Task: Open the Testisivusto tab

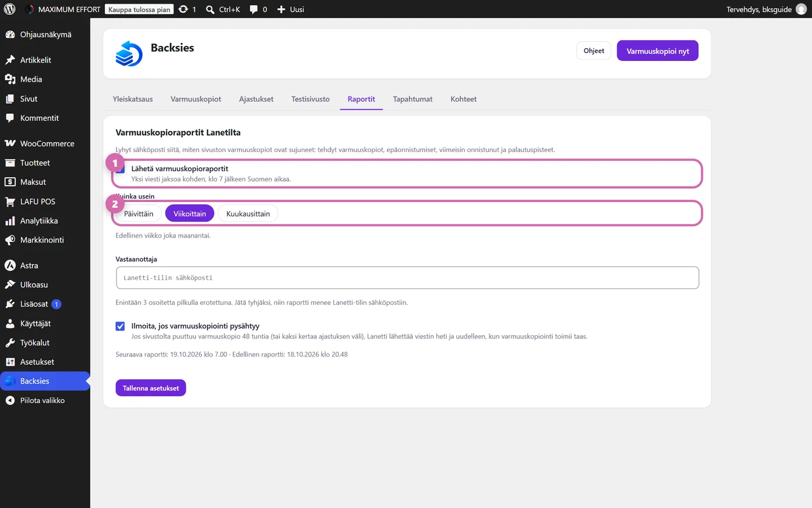Action: coord(310,99)
